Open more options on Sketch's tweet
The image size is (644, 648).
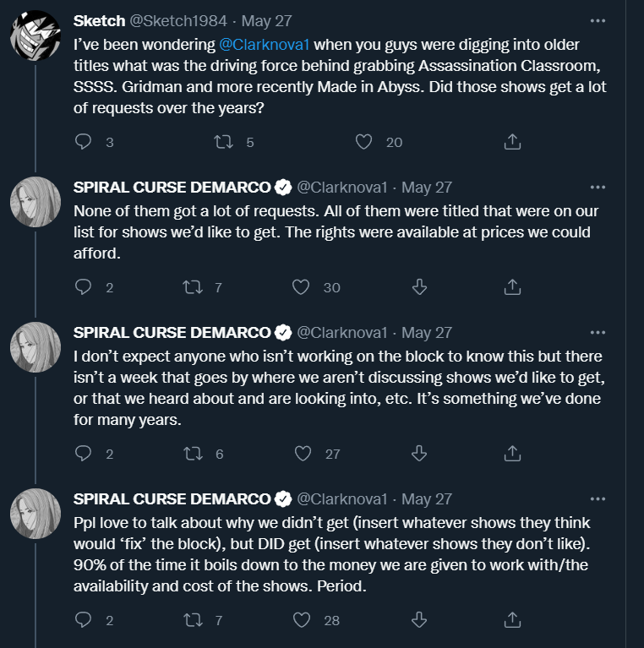pyautogui.click(x=598, y=19)
